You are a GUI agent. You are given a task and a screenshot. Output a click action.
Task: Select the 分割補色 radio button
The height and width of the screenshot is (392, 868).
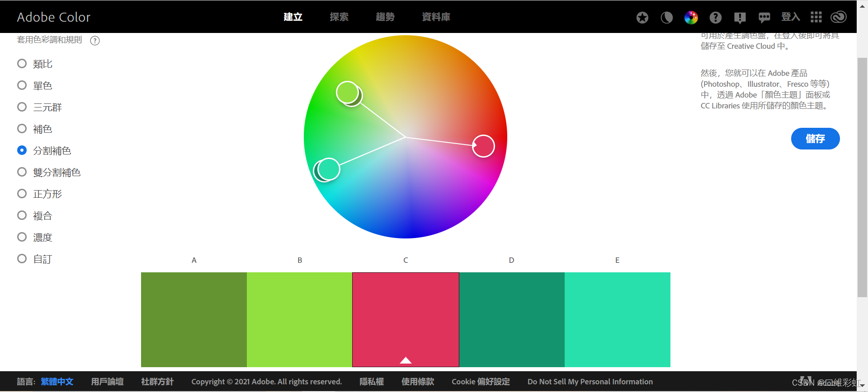pyautogui.click(x=22, y=150)
